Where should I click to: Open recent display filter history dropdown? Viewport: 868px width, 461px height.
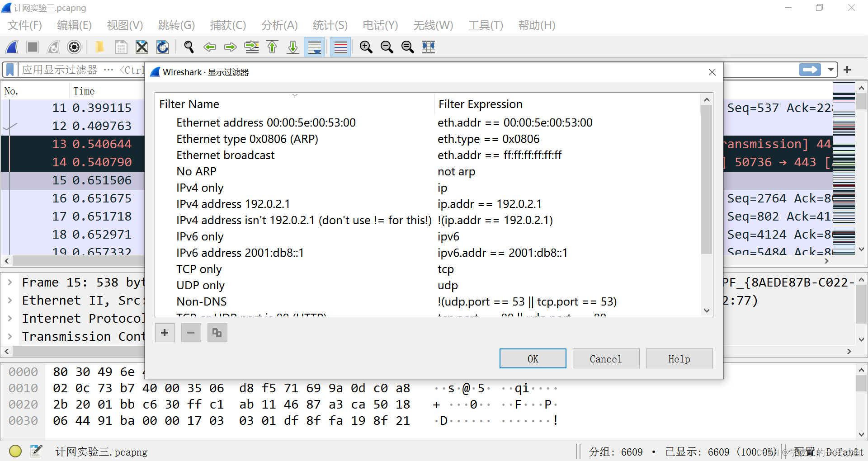pos(831,70)
